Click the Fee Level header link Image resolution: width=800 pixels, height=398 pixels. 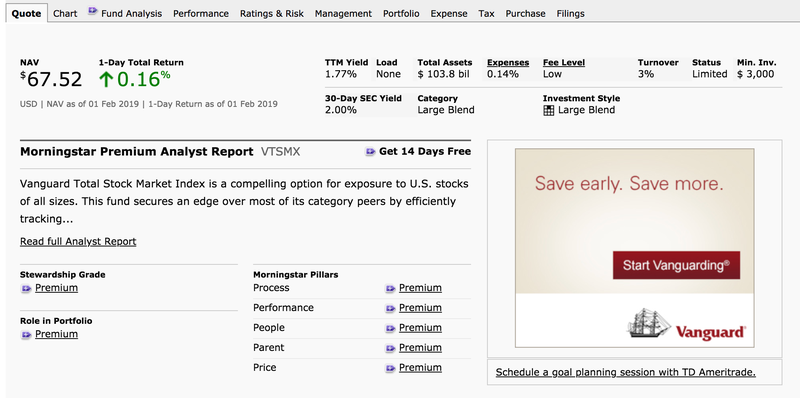(x=564, y=63)
